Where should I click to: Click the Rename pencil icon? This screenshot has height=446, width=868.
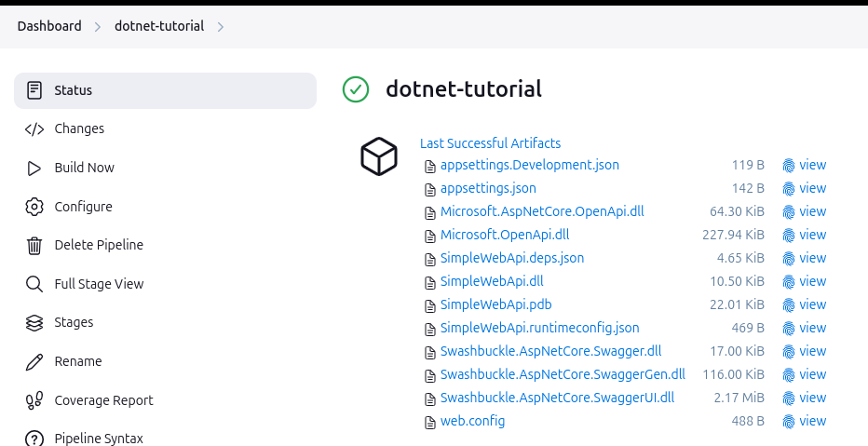34,361
